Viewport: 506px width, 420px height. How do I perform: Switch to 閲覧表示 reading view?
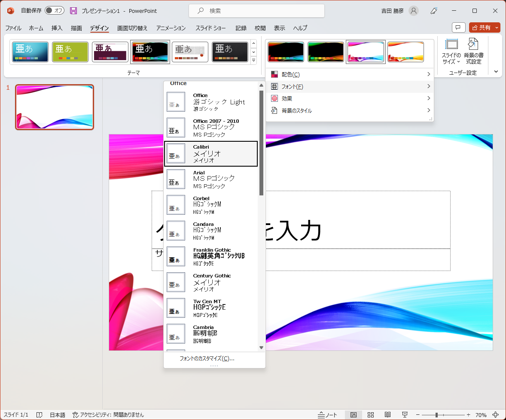(x=388, y=415)
